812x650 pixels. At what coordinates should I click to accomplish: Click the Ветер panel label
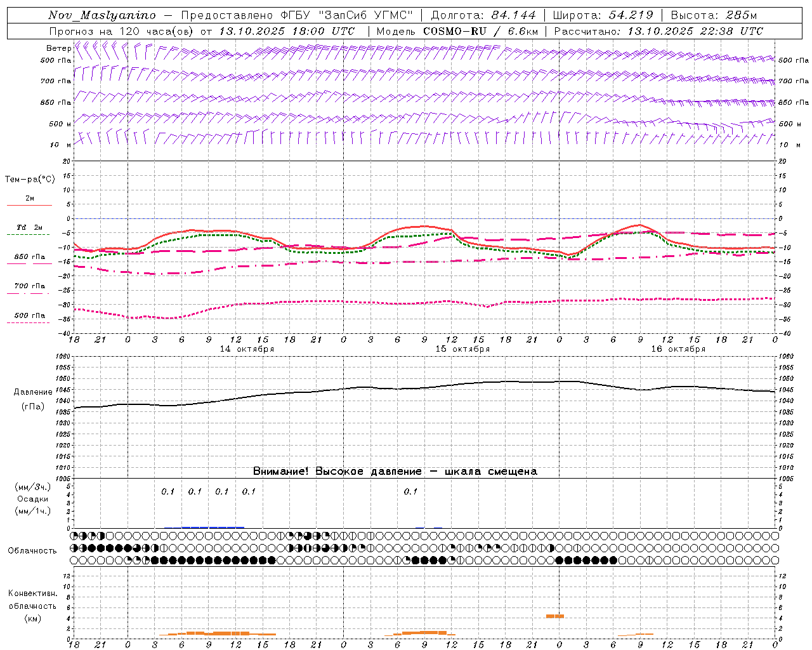point(58,48)
